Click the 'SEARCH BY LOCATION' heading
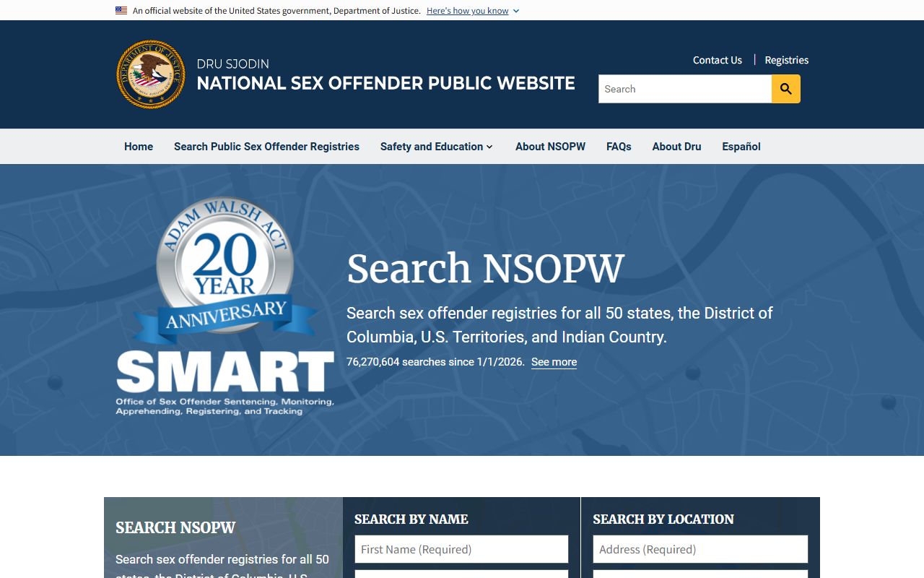Screen dimensions: 924x578 coord(663,519)
